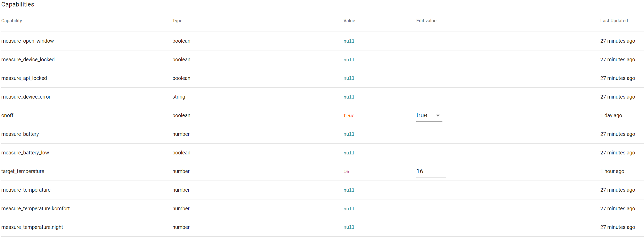Click the measure_temperature.komfort capability name
This screenshot has width=644, height=239.
pos(35,208)
